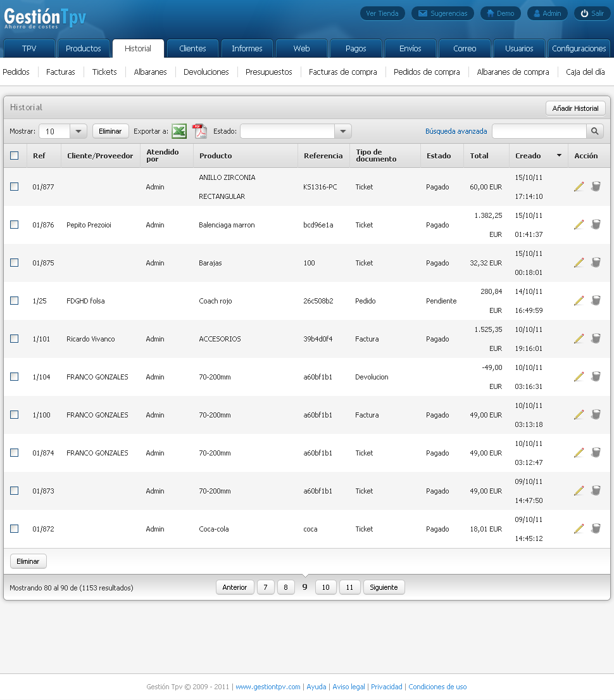The height and width of the screenshot is (700, 614).
Task: Check the box for row 1/104
Action: (x=15, y=376)
